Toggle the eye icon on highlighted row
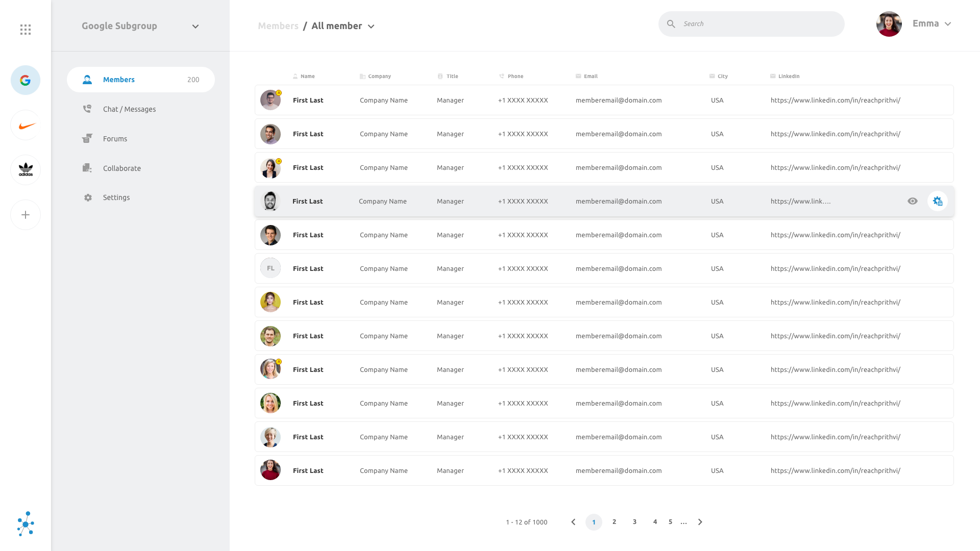The width and height of the screenshot is (980, 551). [x=913, y=201]
